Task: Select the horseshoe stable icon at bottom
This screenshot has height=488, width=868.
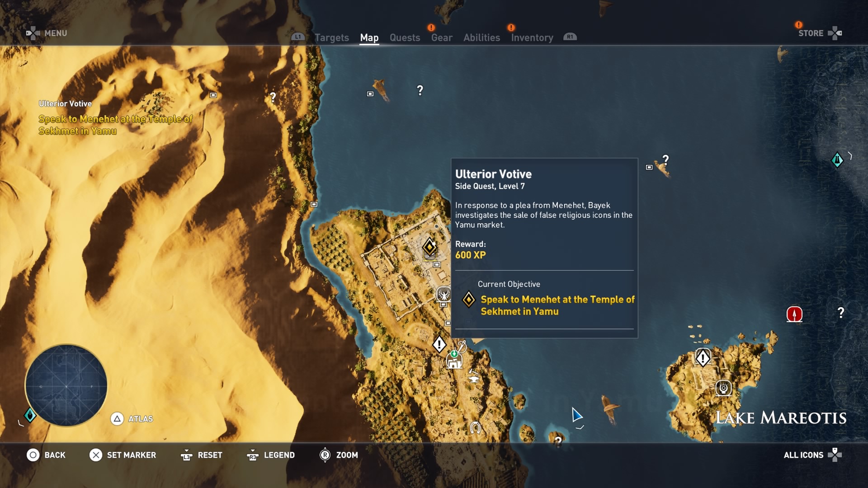Action: [475, 427]
